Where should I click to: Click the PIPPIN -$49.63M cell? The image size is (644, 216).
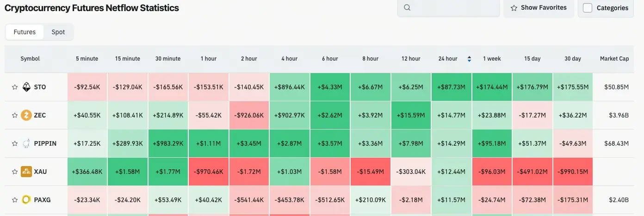[573, 143]
